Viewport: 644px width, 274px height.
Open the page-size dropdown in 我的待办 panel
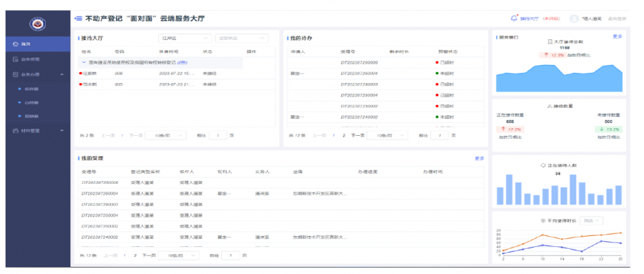coord(387,135)
